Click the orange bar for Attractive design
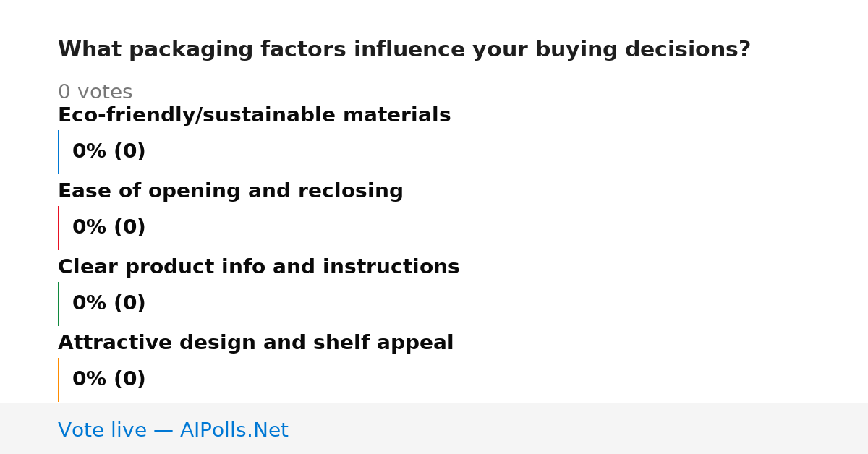The width and height of the screenshot is (868, 454). [x=58, y=380]
